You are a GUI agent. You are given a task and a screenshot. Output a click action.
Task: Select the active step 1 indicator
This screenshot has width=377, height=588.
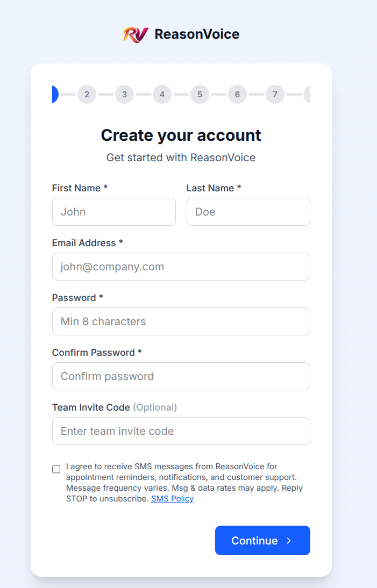point(55,94)
